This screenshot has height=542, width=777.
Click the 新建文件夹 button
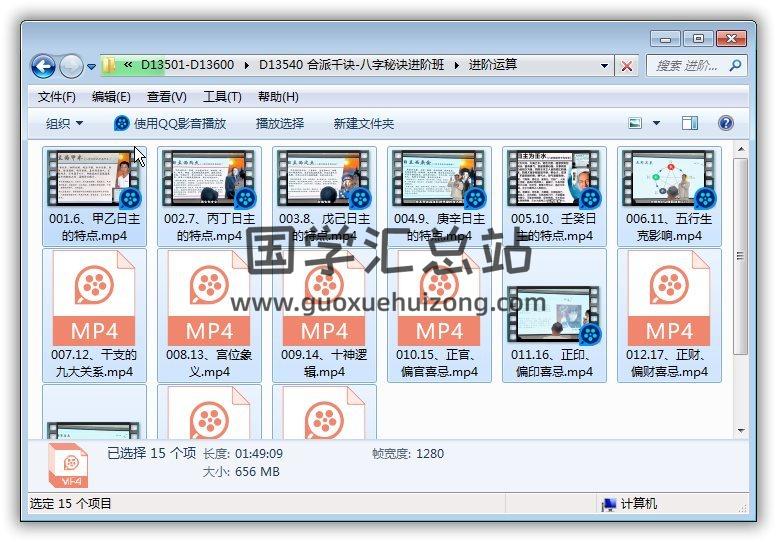pos(364,123)
